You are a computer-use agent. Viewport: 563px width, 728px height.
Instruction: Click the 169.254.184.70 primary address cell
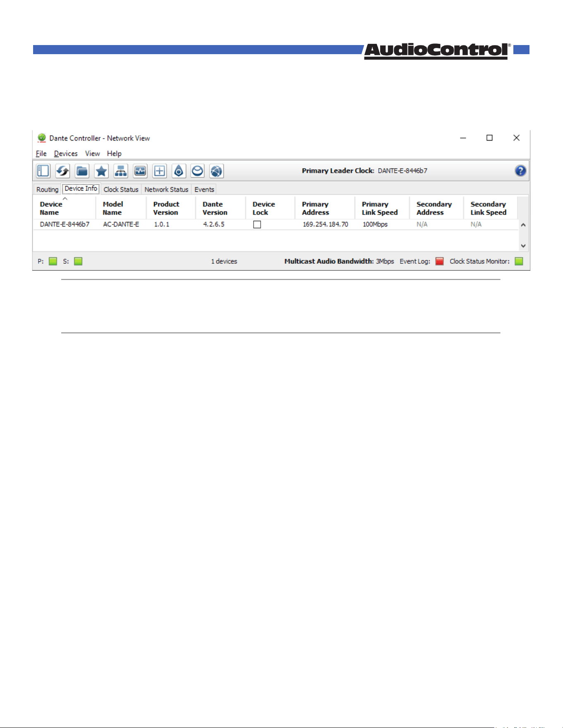point(326,224)
